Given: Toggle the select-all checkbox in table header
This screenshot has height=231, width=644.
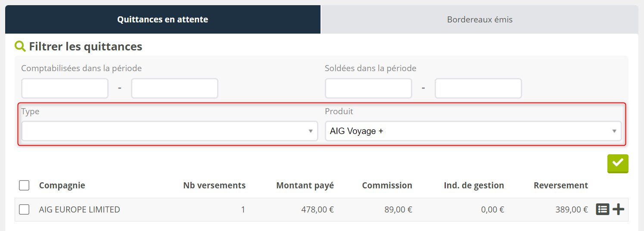Looking at the screenshot, I should pos(24,185).
